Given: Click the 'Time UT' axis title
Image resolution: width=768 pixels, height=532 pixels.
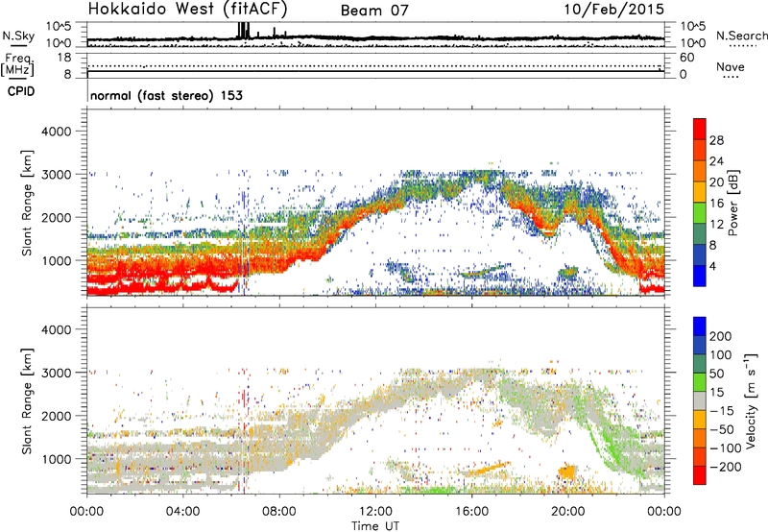Looking at the screenshot, I should pos(375,526).
